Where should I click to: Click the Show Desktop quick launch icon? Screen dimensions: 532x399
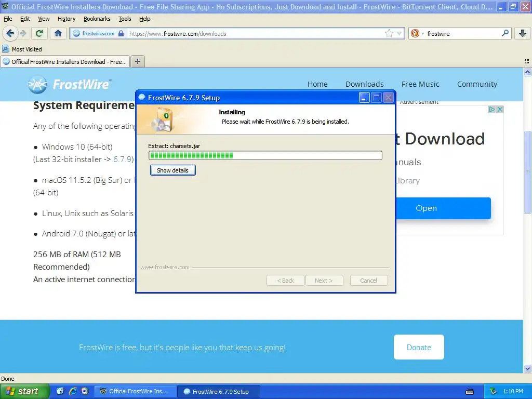[60, 391]
